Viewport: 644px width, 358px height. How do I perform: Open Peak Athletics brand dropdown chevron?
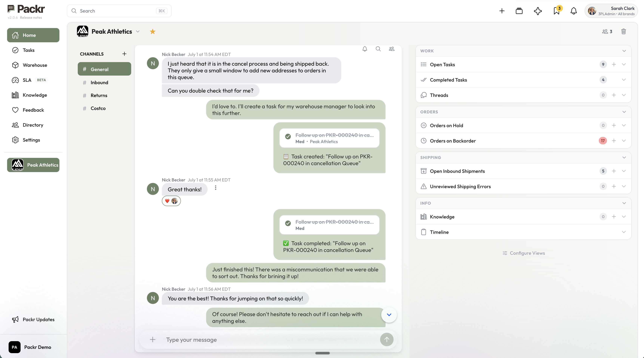coord(138,32)
